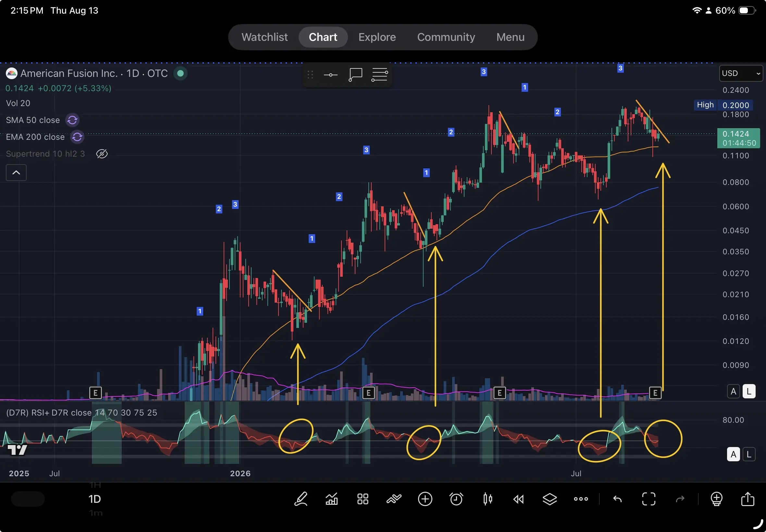Share the chart via the share icon

point(747,499)
